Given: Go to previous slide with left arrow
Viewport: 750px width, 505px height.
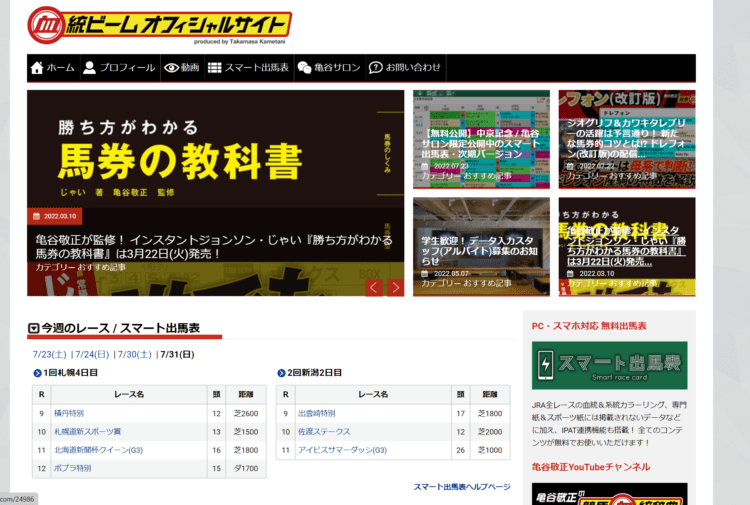Looking at the screenshot, I should coord(374,287).
